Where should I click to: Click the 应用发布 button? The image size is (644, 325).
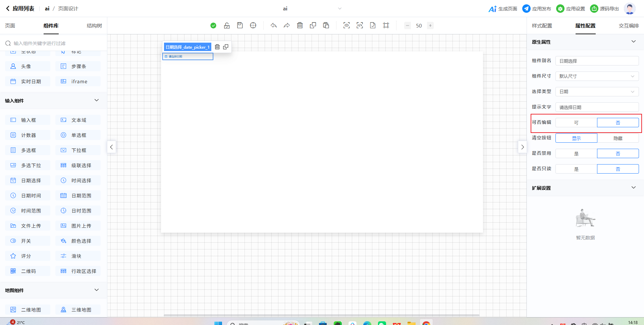coord(537,9)
